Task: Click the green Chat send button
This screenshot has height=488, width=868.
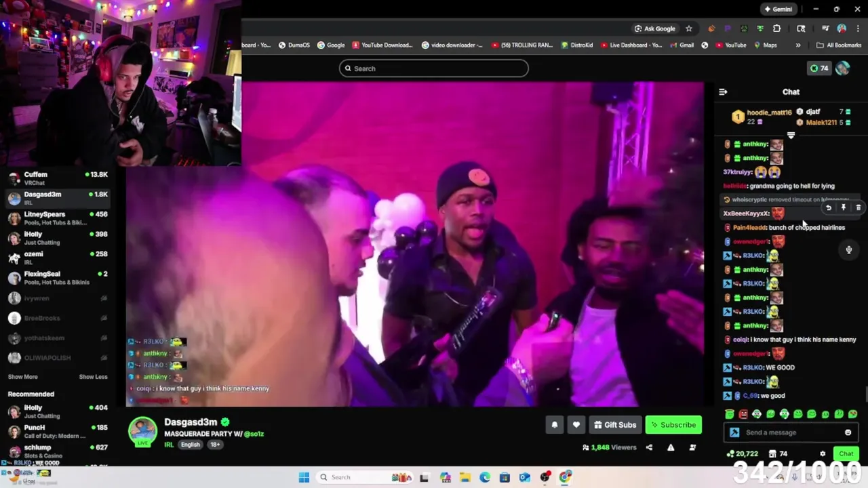Action: coord(846,454)
